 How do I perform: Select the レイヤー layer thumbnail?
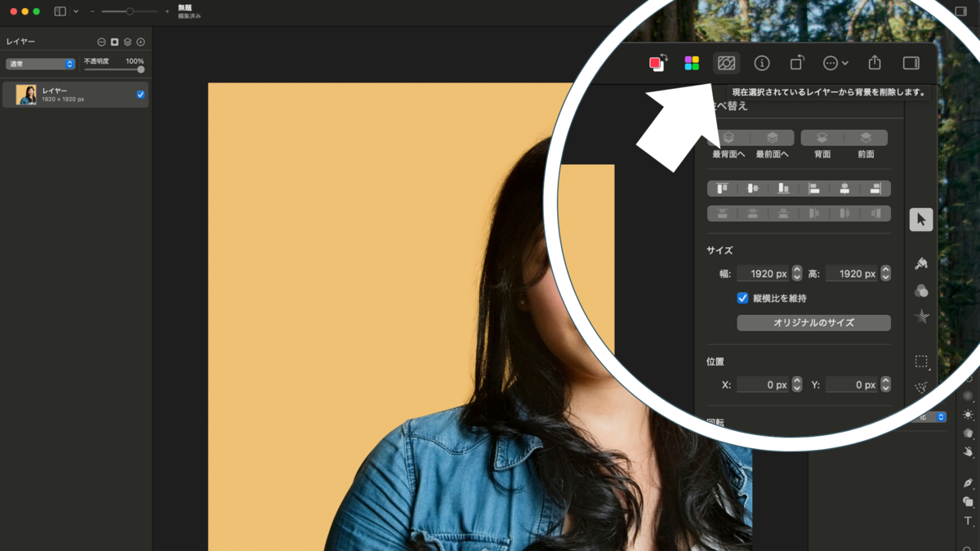pyautogui.click(x=26, y=95)
